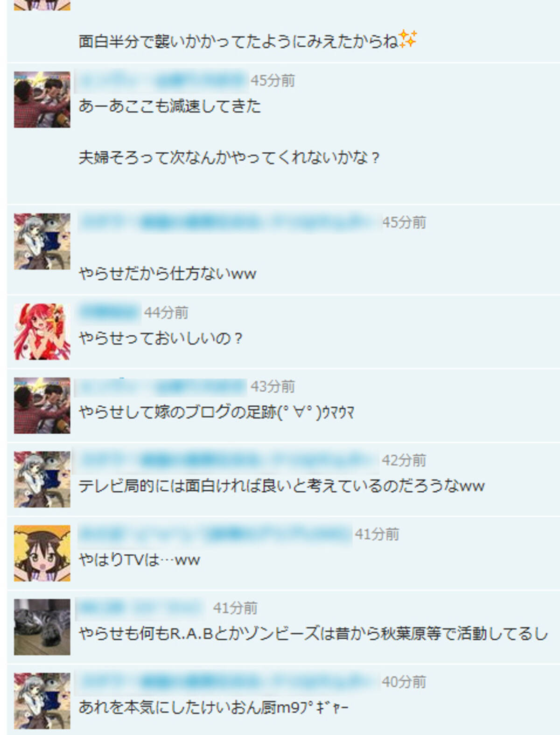Click the 40分前 timestamp
This screenshot has height=735, width=560.
(x=404, y=681)
